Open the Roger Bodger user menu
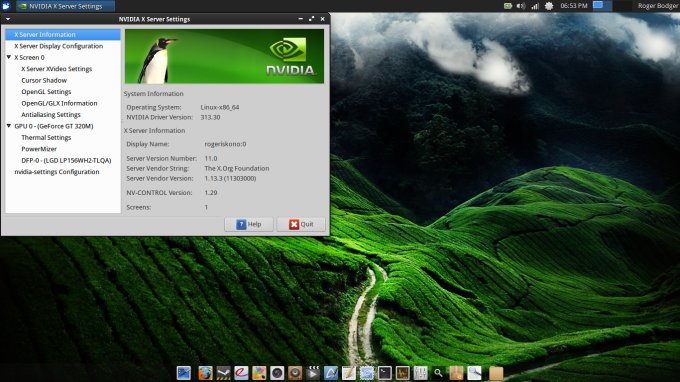Viewport: 680px width, 382px height. point(658,6)
